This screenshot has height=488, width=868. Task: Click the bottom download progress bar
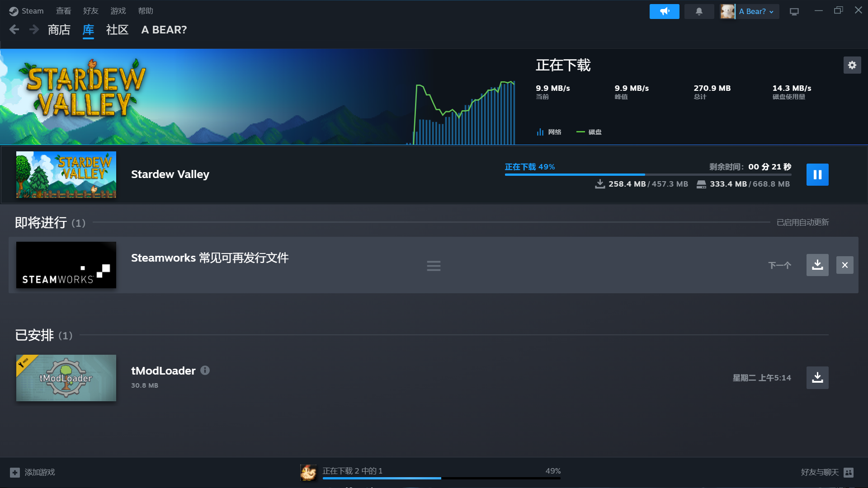441,478
